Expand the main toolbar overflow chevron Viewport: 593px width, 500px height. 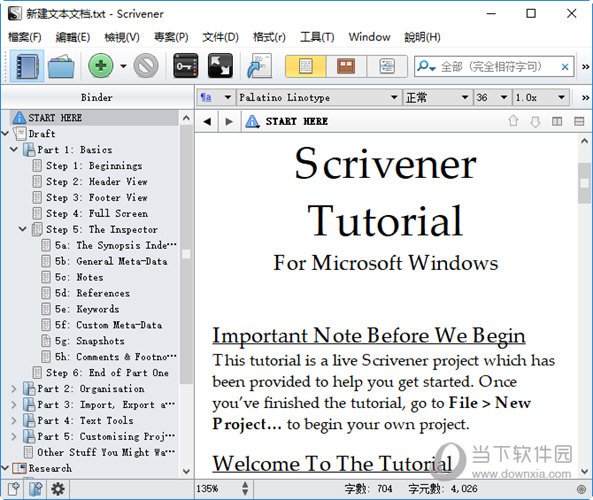[x=585, y=67]
